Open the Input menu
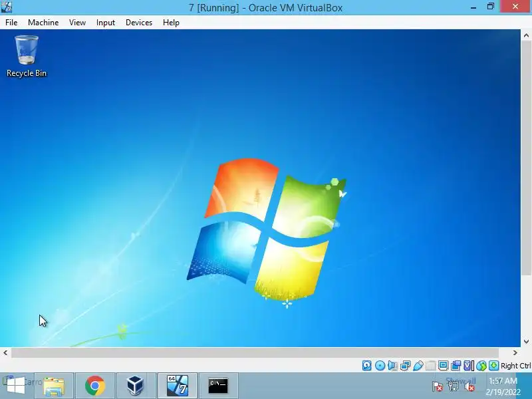The image size is (532, 399). 106,23
